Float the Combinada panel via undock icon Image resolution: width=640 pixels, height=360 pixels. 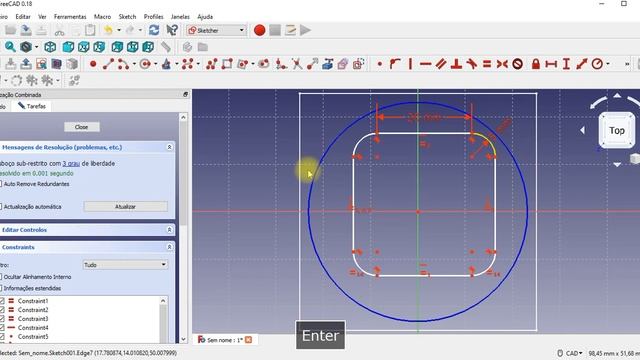(185, 94)
